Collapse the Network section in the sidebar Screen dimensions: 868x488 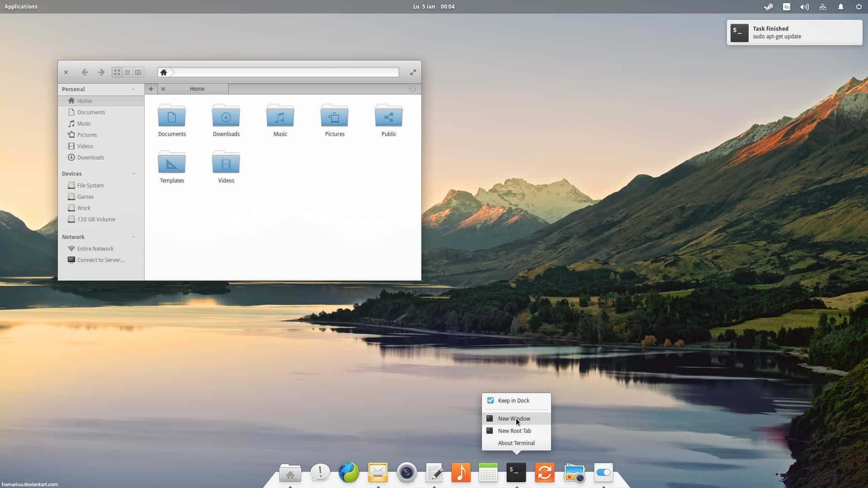pyautogui.click(x=133, y=237)
